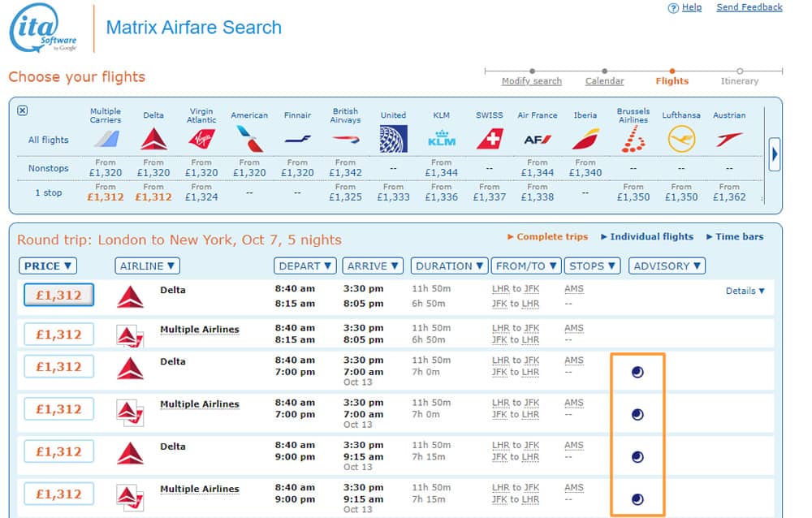812x518 pixels.
Task: Open Send Feedback link
Action: point(749,7)
